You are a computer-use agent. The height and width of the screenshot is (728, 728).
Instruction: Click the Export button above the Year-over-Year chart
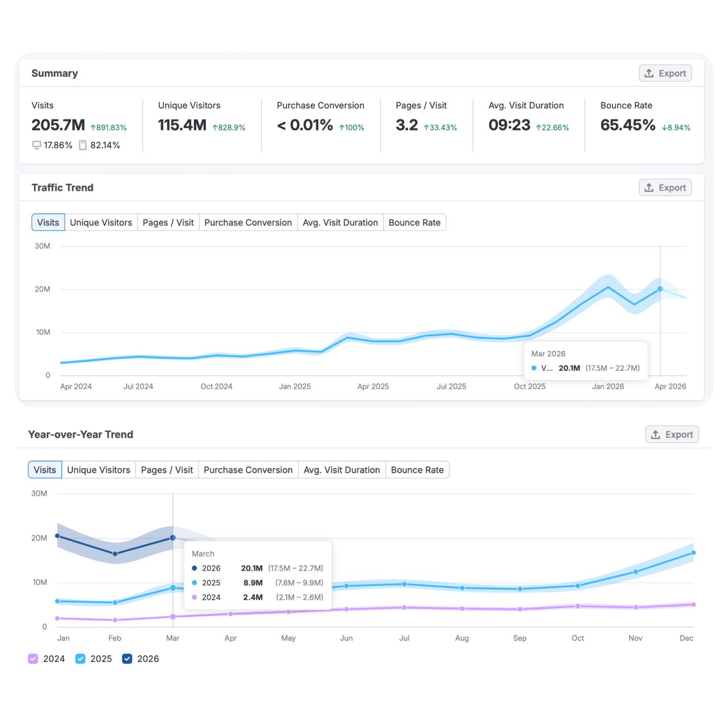click(672, 434)
